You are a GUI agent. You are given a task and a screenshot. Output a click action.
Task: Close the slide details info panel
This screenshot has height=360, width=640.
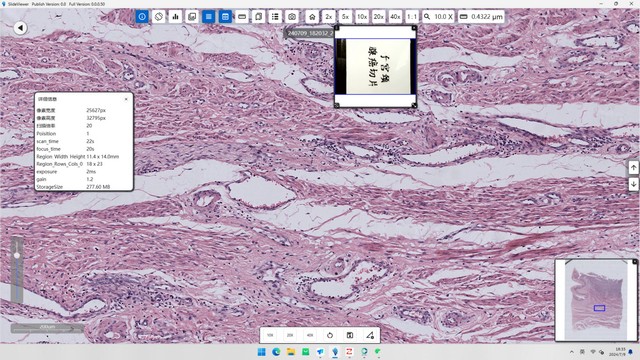tap(126, 99)
